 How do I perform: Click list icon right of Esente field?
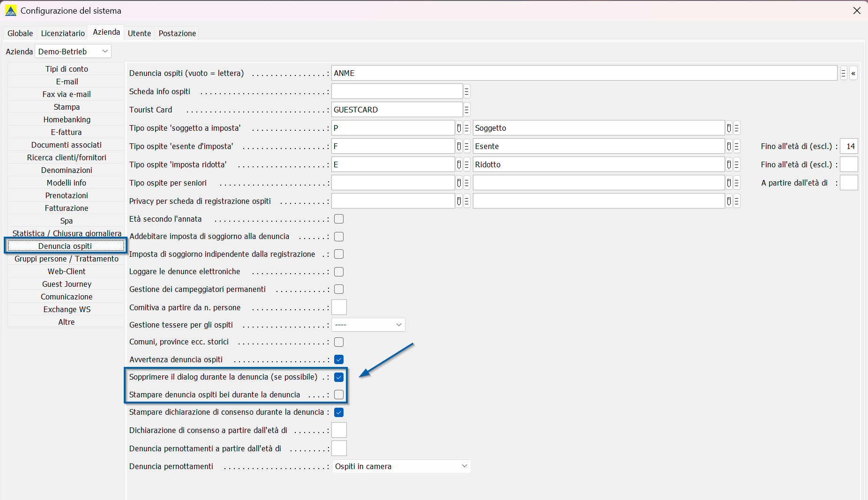point(737,146)
